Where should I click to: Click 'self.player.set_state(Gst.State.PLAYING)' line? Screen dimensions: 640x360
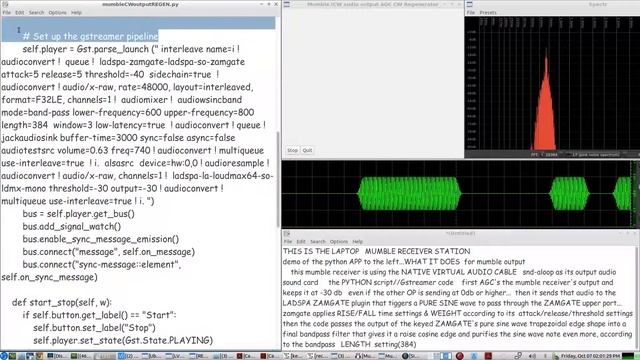(x=123, y=340)
